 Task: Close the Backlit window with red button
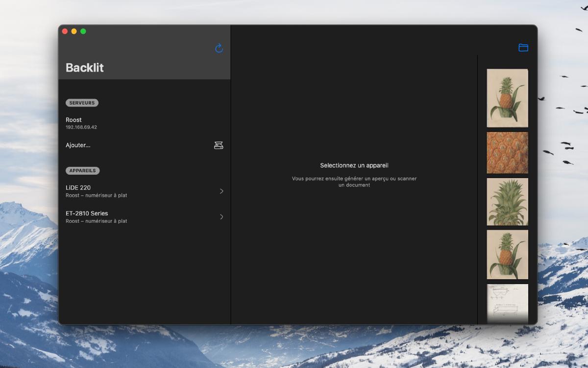65,31
